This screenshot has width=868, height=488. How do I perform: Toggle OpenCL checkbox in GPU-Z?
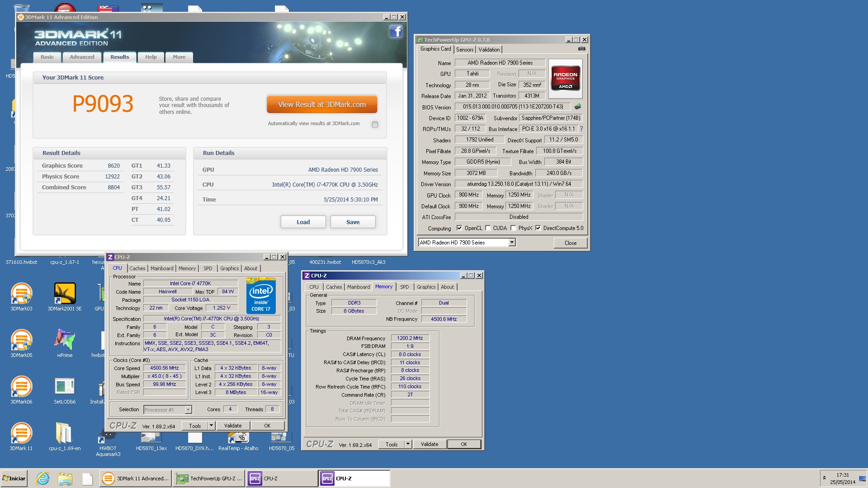point(459,228)
